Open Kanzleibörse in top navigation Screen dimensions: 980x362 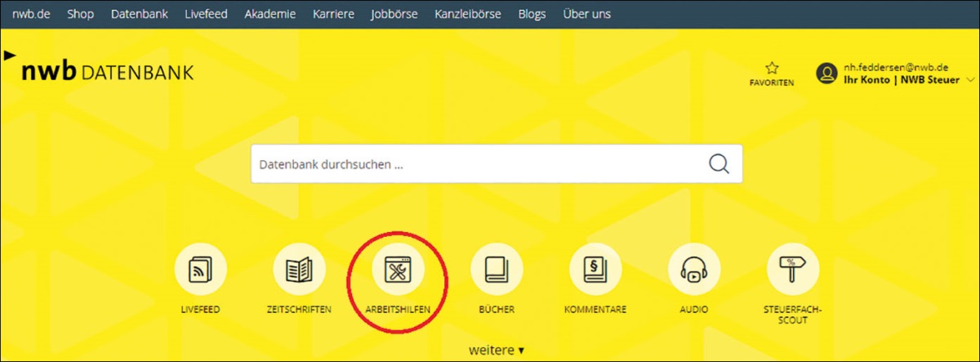coord(468,14)
